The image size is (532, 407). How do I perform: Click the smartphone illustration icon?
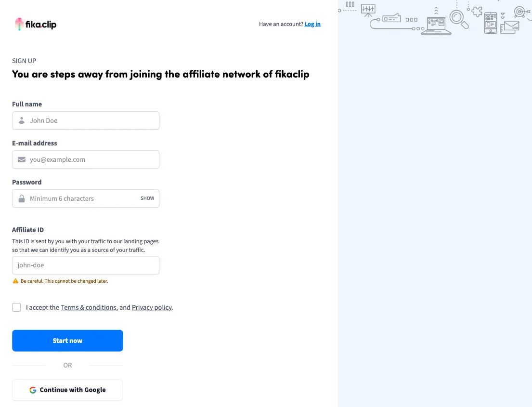[490, 23]
